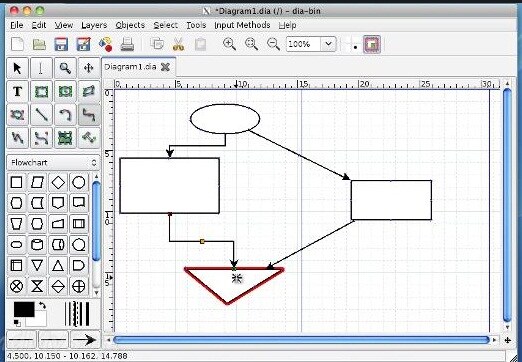Pick the Collate hourglass shape
522x362 pixels.
coord(37,286)
